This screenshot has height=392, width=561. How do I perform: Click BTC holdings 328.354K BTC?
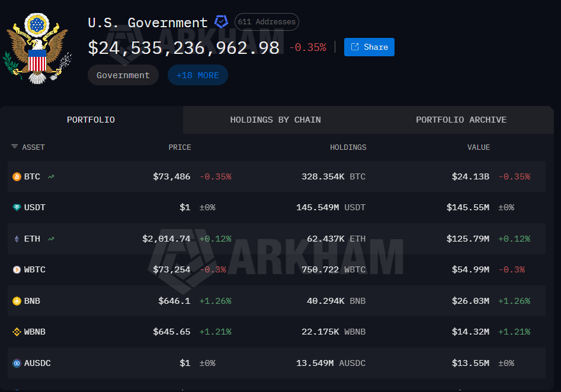pos(334,176)
